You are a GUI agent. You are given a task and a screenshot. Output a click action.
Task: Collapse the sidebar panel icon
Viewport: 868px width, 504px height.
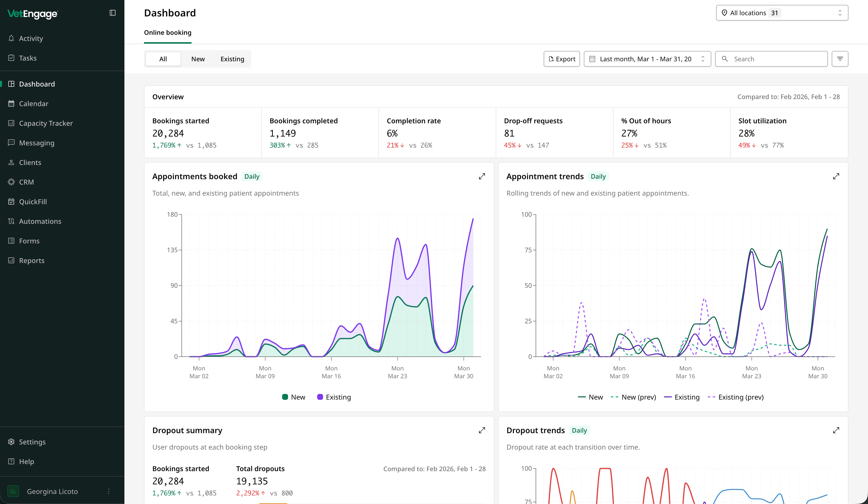pyautogui.click(x=113, y=13)
